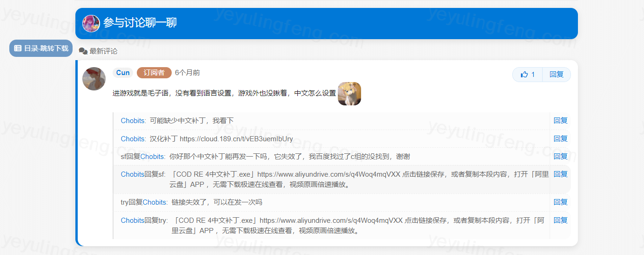The width and height of the screenshot is (644, 255).
Task: Click Chobits name in 汉化补丁 row
Action: [133, 139]
